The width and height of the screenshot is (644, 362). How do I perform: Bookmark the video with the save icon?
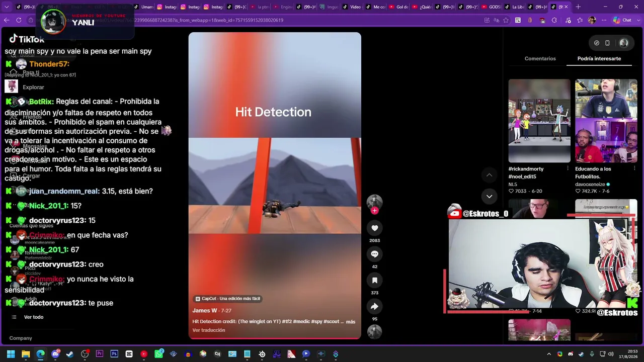(x=374, y=281)
